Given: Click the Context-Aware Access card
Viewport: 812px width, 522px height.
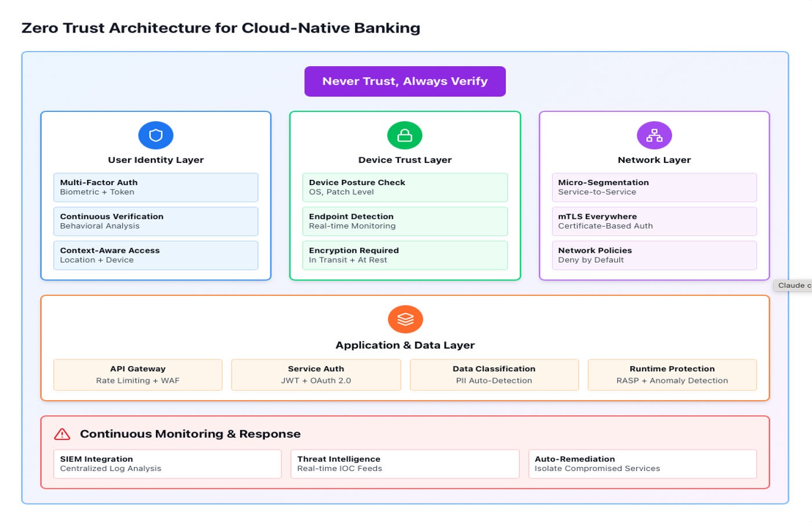Looking at the screenshot, I should pos(155,255).
